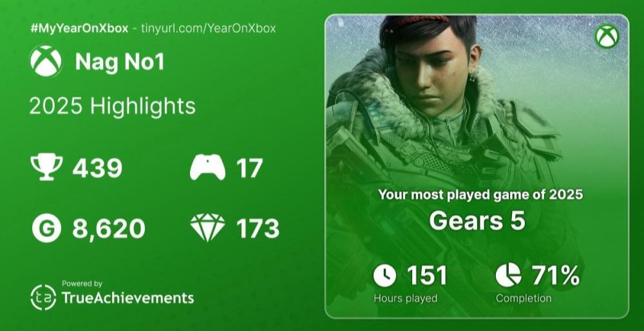Open the tinyurl.com/YearOnXbox link
Viewport: 644px width, 331px height.
point(209,28)
